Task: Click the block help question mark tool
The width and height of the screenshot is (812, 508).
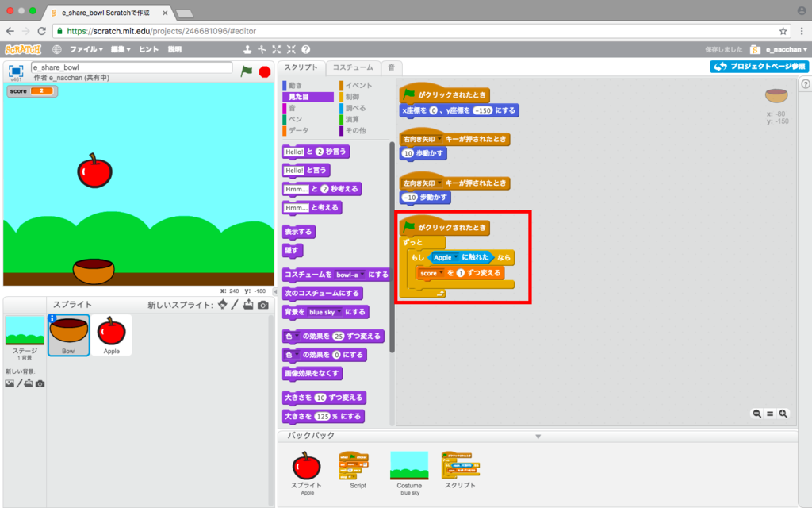Action: click(x=306, y=49)
